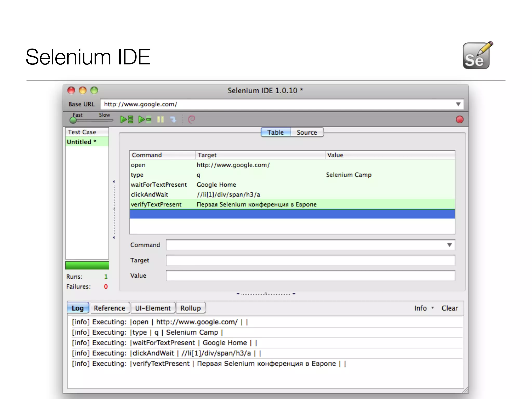Clear the log output
The width and height of the screenshot is (532, 399).
coord(450,308)
